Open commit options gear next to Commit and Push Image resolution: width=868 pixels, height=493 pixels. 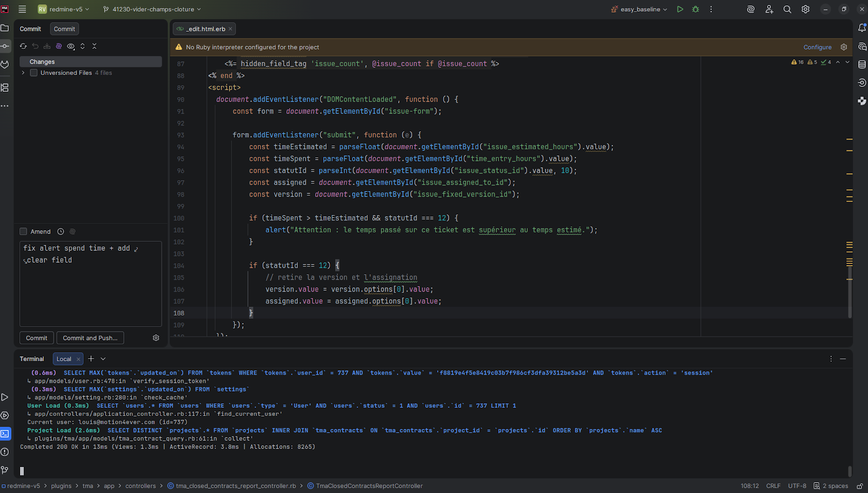coord(156,338)
